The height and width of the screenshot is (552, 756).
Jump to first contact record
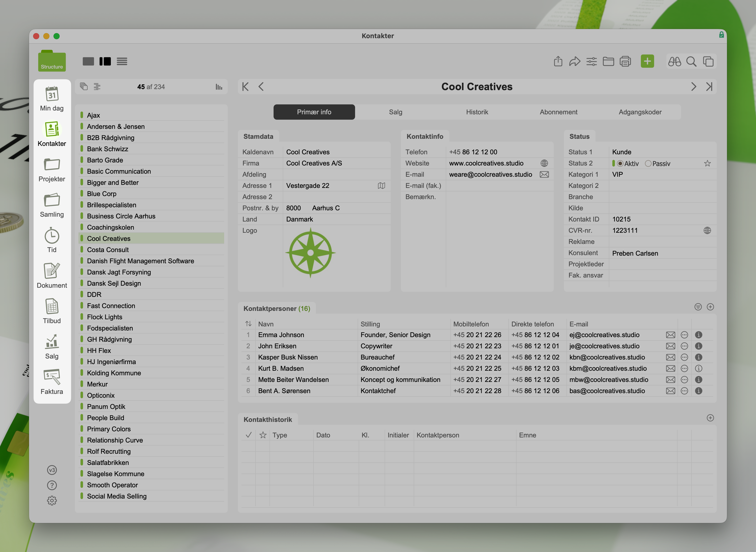(x=245, y=87)
